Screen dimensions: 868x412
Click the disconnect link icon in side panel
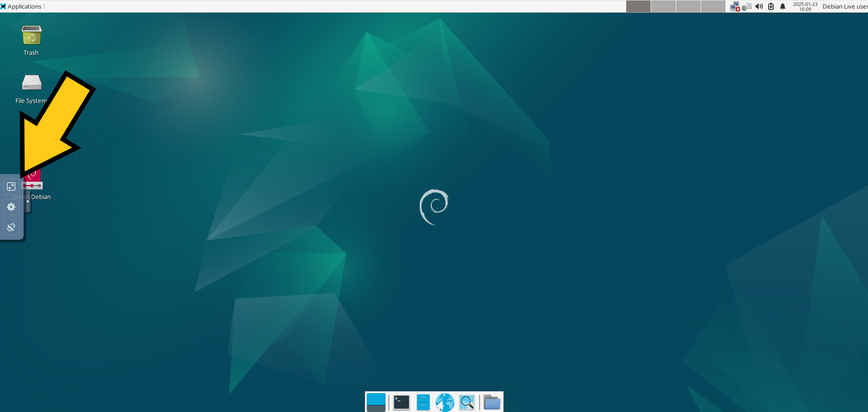(11, 227)
